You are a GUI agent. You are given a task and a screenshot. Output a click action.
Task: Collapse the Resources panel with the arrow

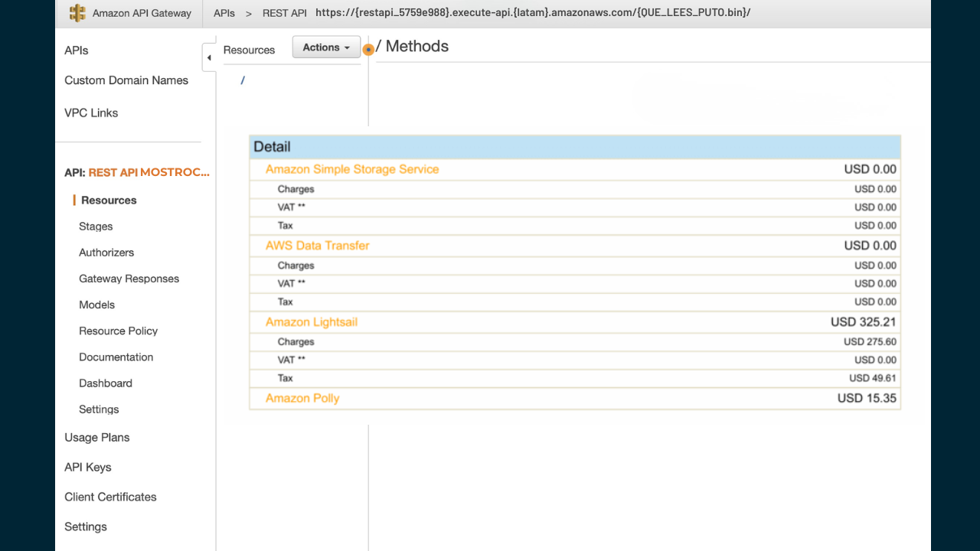point(209,57)
